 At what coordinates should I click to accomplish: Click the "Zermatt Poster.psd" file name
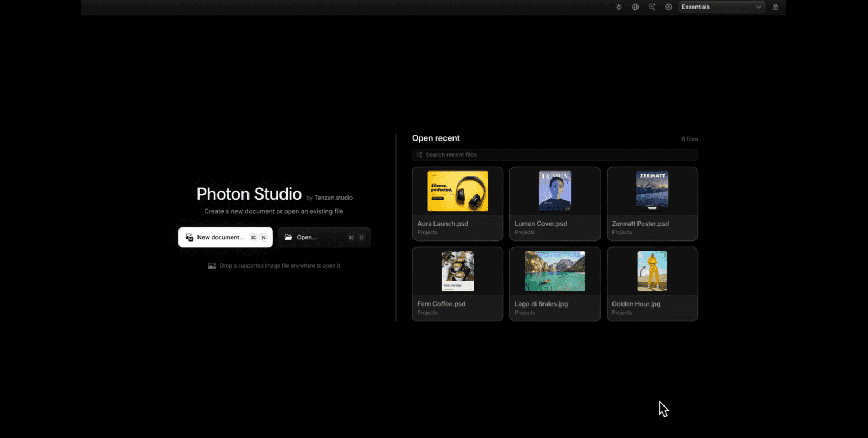[x=640, y=224]
